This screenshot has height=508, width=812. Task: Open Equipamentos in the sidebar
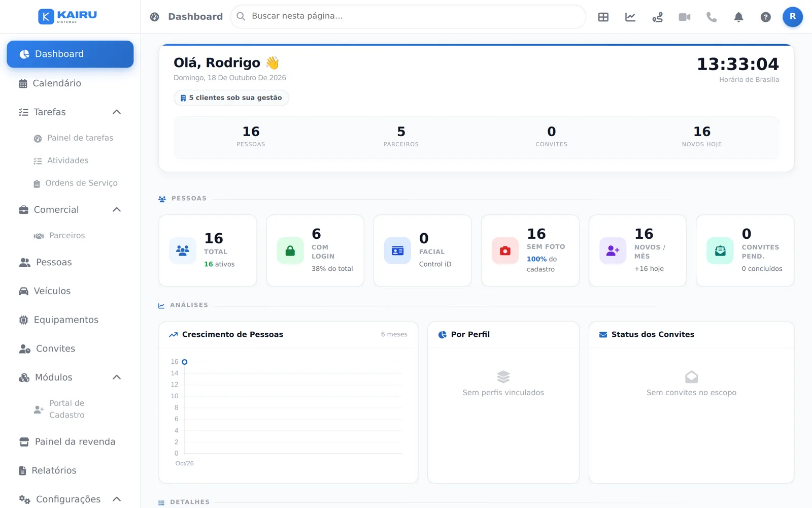tap(70, 320)
